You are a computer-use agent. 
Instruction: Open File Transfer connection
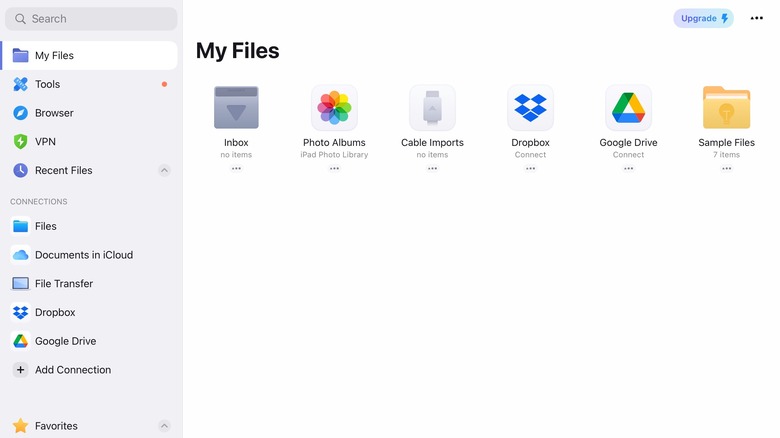(x=90, y=284)
